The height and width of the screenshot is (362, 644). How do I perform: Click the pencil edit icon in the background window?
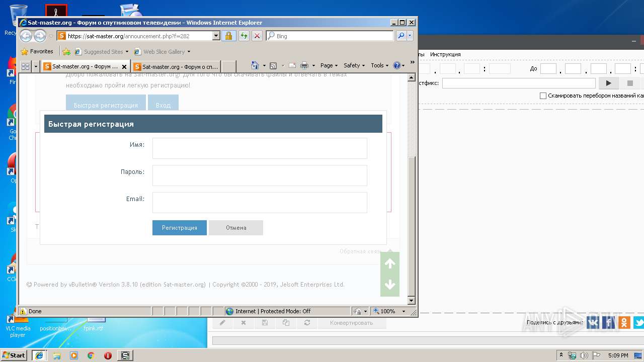(222, 323)
